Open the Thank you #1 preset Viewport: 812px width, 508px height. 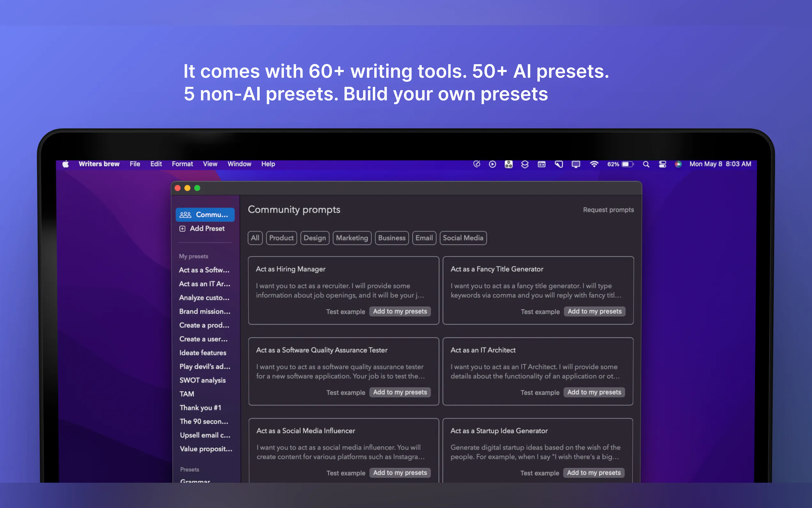click(200, 408)
